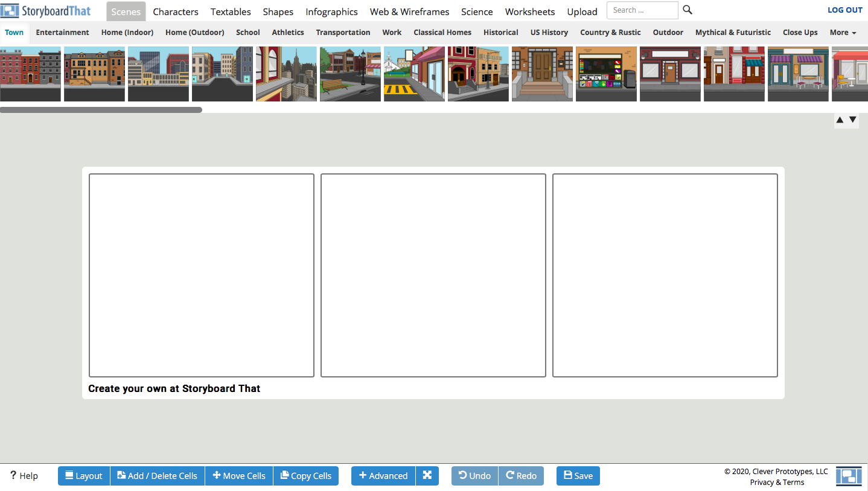Open the Move Cells tool
Screen dimensions: 868x491
pyautogui.click(x=219, y=475)
